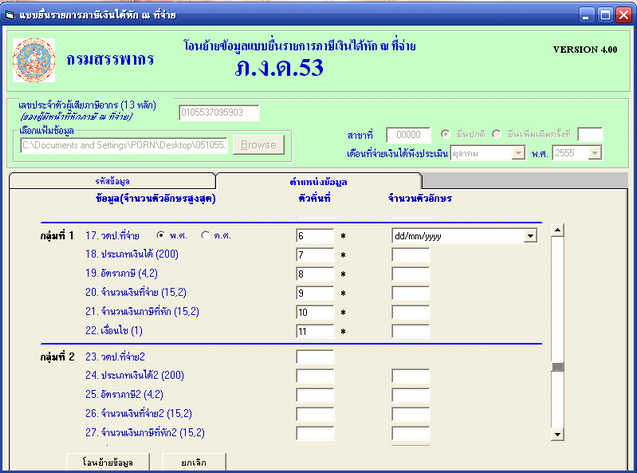Minimize the window using title bar button
The width and height of the screenshot is (637, 473).
tap(585, 14)
